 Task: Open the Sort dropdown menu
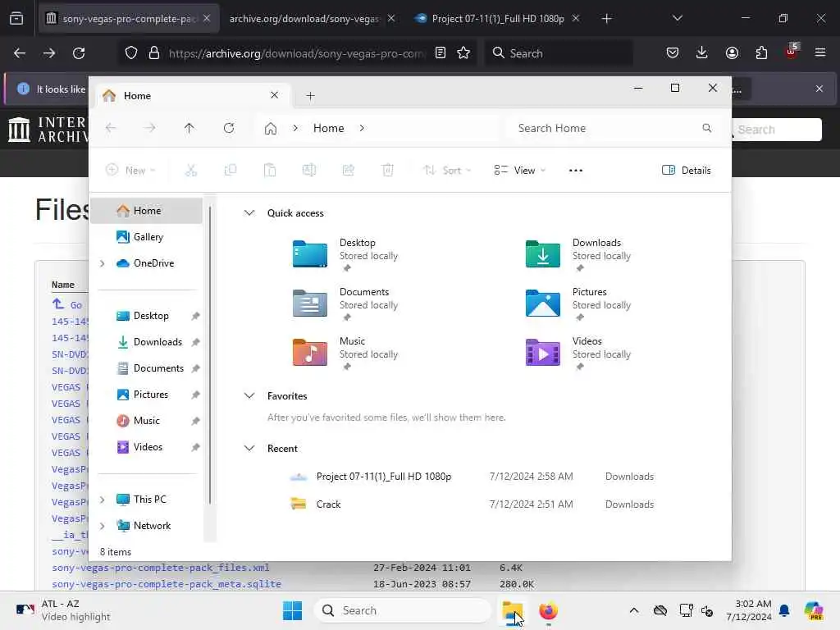(447, 171)
